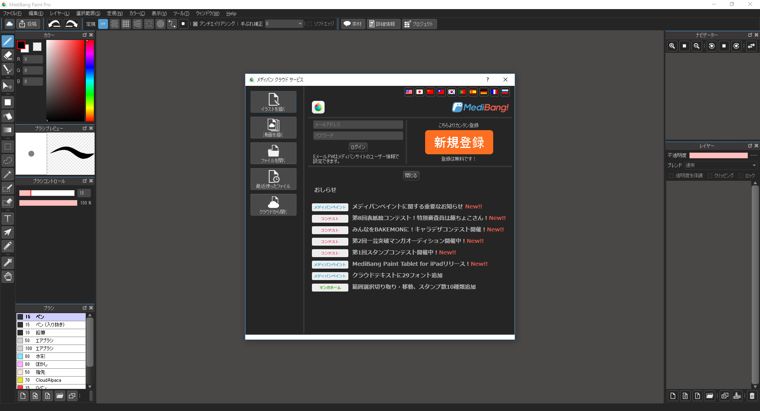760x411 pixels.
Task: Click the cloud dialog help question mark
Action: [x=488, y=79]
